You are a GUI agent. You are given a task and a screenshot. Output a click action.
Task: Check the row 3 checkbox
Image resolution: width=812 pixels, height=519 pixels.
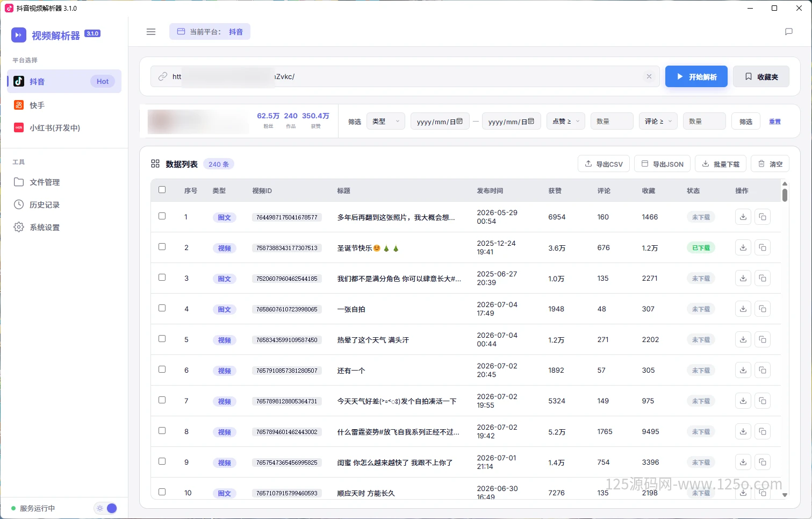[x=162, y=278]
